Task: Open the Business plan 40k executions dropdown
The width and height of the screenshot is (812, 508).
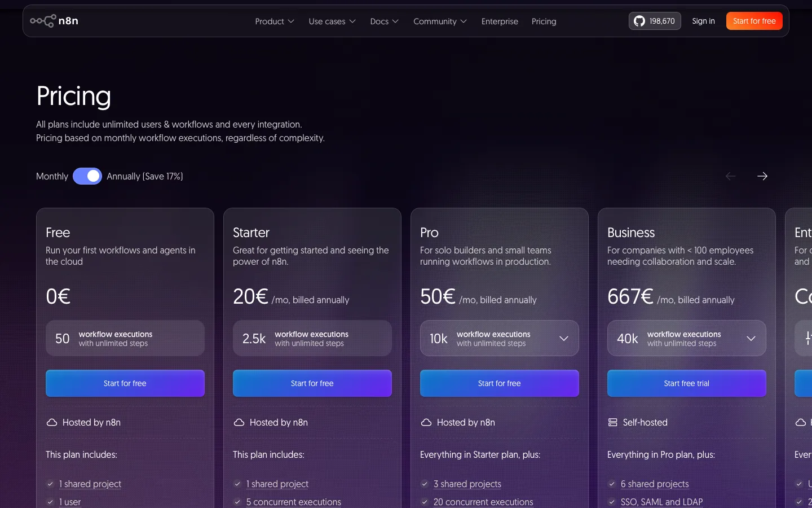Action: 687,338
